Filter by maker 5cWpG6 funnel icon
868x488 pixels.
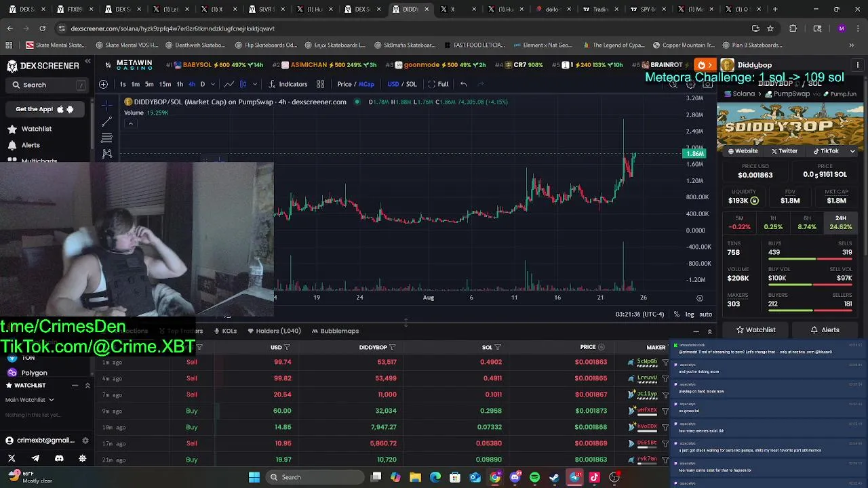click(665, 363)
